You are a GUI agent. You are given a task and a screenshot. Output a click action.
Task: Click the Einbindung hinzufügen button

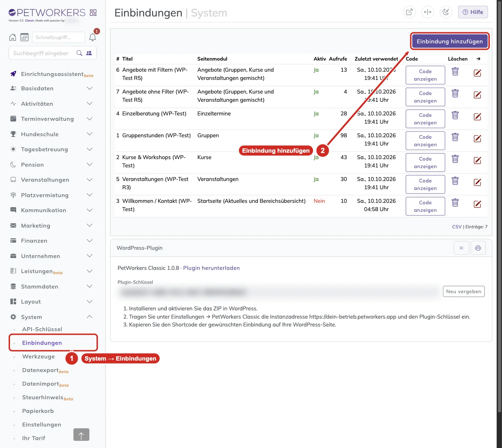(x=450, y=41)
